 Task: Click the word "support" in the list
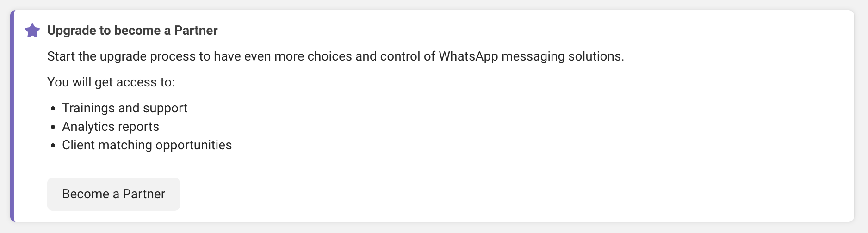point(165,108)
